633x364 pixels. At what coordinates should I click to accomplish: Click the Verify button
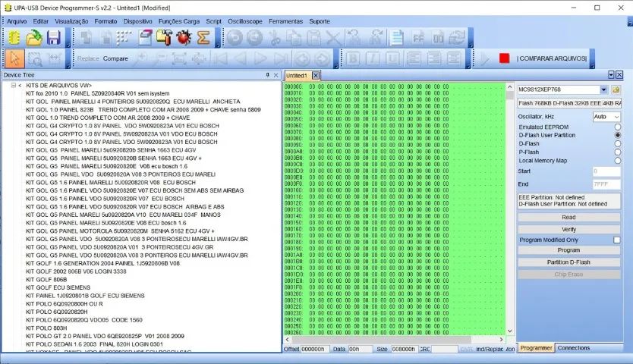[x=568, y=230]
